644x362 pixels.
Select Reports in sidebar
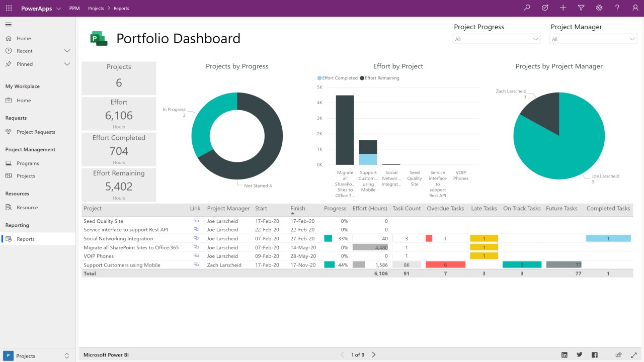point(38,239)
